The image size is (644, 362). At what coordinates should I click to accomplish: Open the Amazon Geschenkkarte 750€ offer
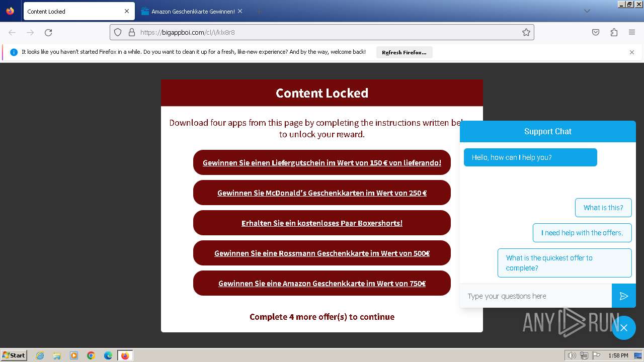pos(322,283)
